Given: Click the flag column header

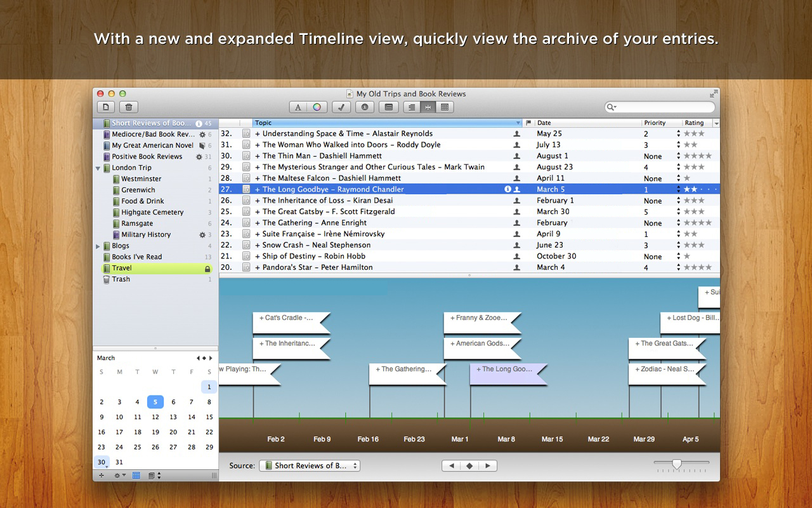Looking at the screenshot, I should [x=528, y=123].
